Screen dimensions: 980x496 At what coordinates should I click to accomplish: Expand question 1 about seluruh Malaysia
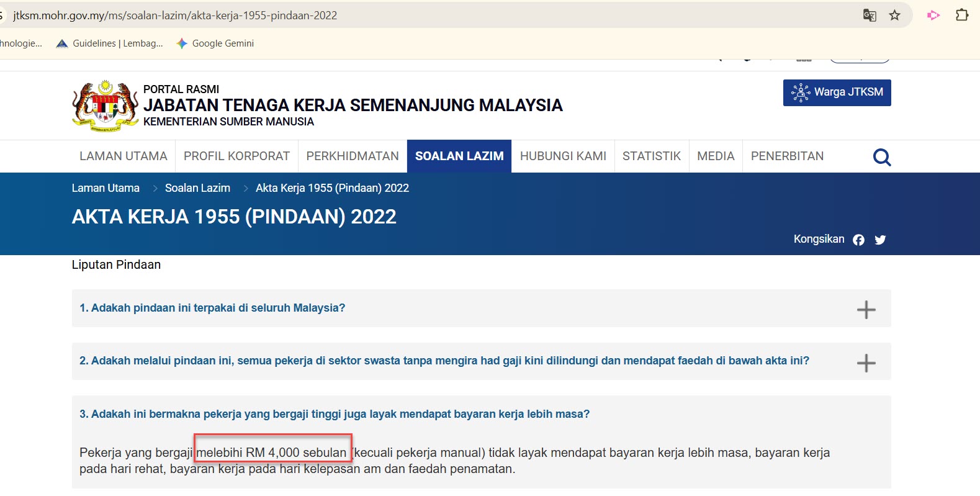[866, 309]
